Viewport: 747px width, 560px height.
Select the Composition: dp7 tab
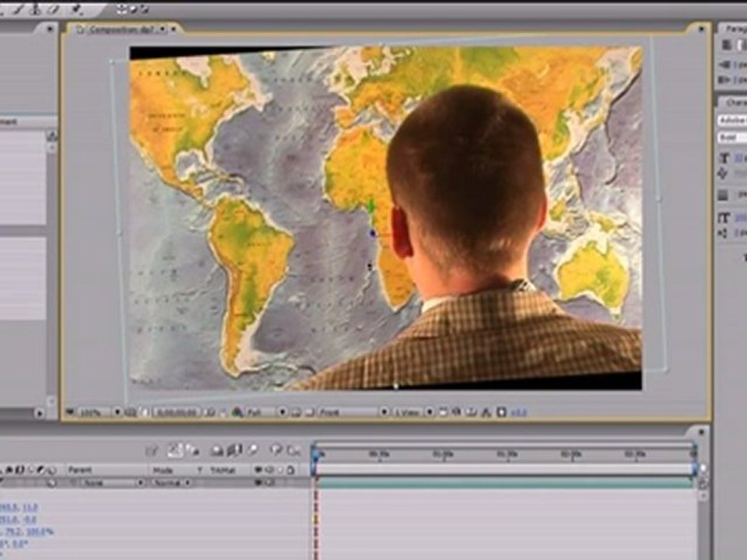click(x=121, y=30)
